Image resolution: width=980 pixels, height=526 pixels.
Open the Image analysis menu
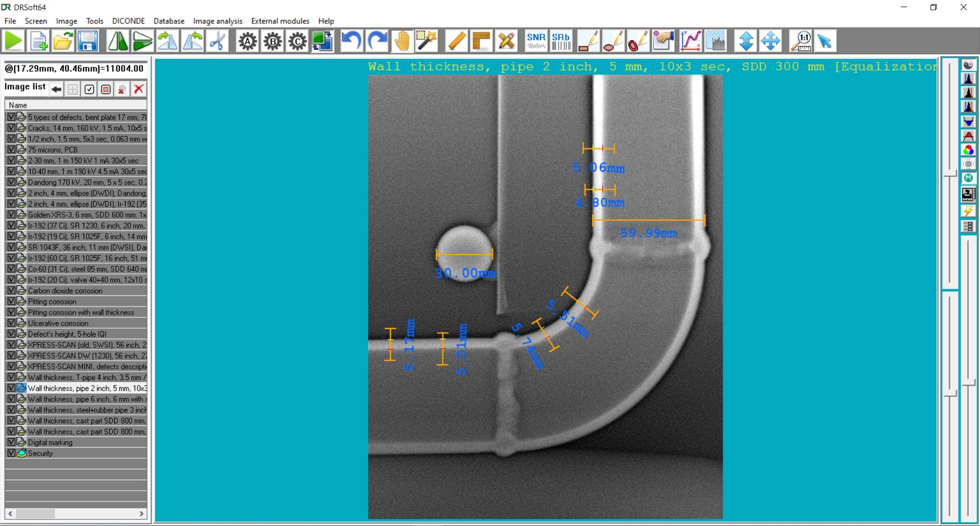(217, 21)
